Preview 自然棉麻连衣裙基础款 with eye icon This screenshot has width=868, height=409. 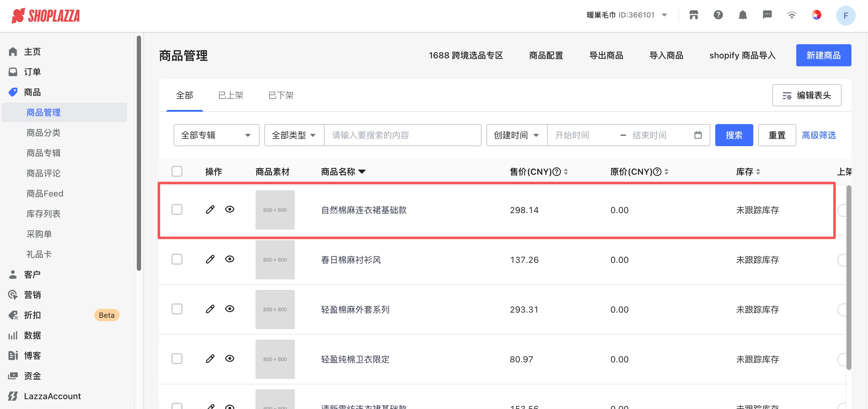(230, 209)
